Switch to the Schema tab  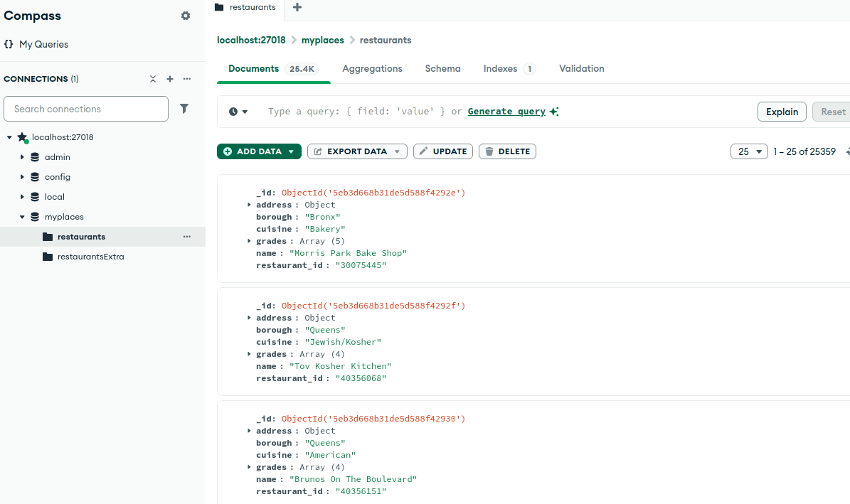(442, 68)
